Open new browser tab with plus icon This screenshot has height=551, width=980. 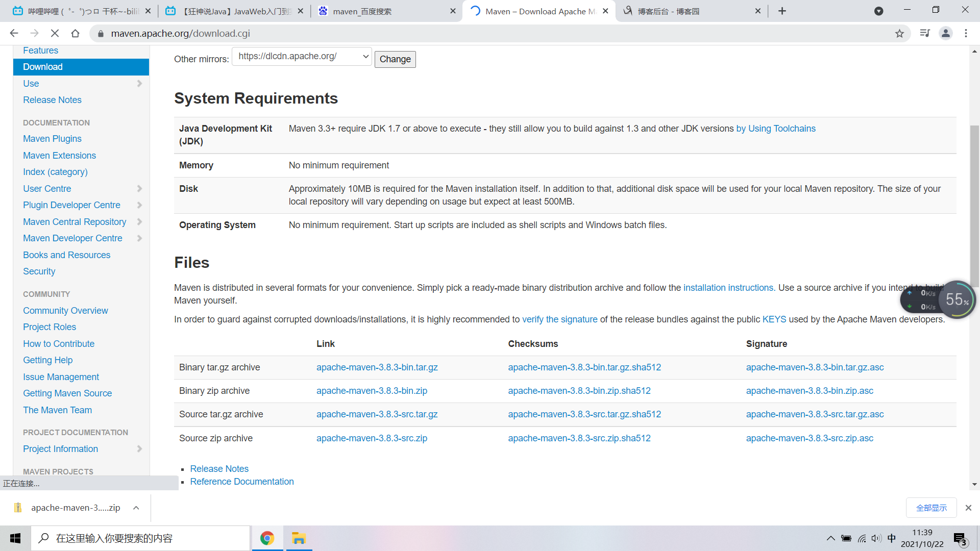782,11
